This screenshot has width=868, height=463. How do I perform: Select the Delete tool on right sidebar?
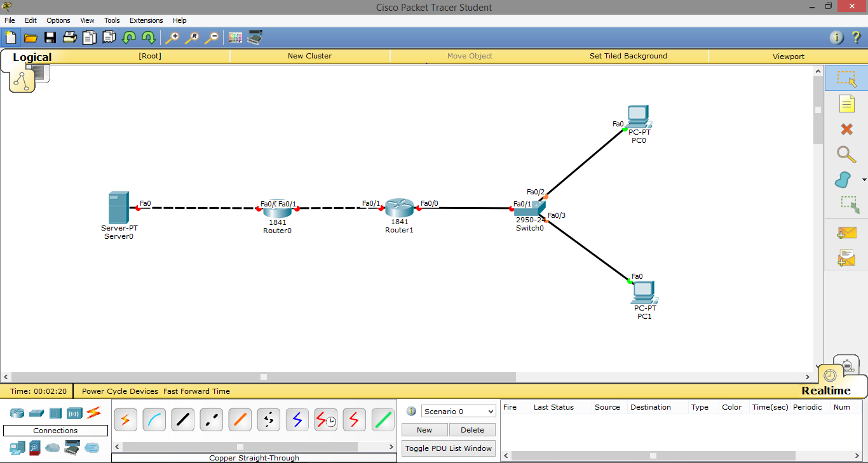tap(846, 129)
